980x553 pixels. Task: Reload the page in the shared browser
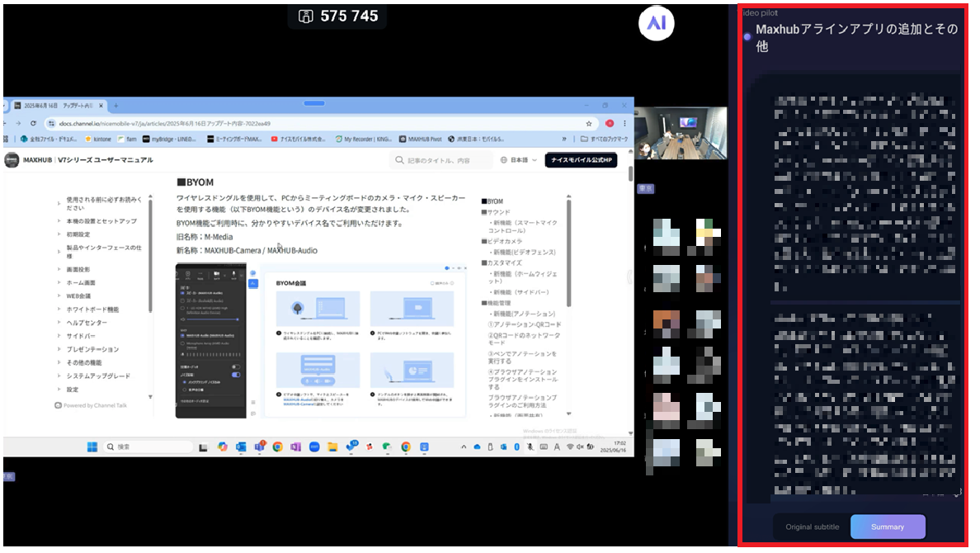(x=33, y=123)
